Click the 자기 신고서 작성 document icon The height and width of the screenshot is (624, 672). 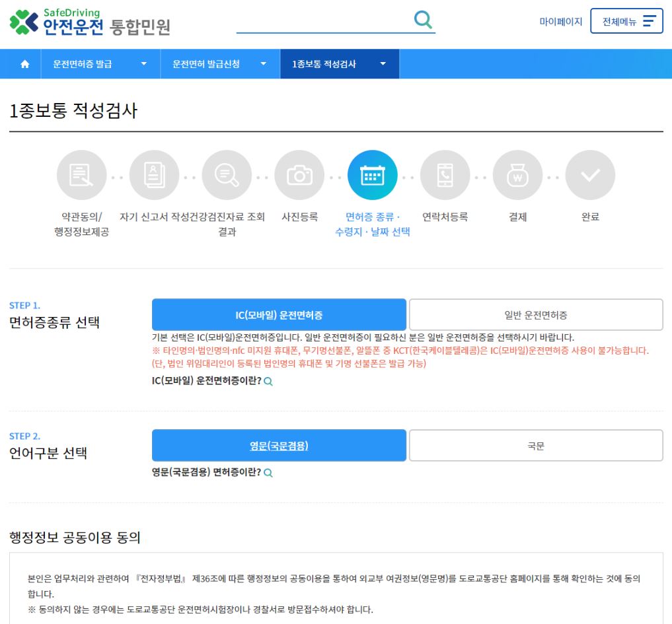tap(154, 174)
